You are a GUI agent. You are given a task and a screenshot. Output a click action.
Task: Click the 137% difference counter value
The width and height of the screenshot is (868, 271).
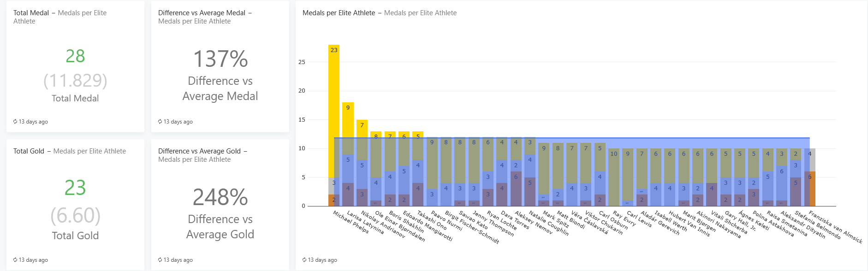tap(220, 59)
